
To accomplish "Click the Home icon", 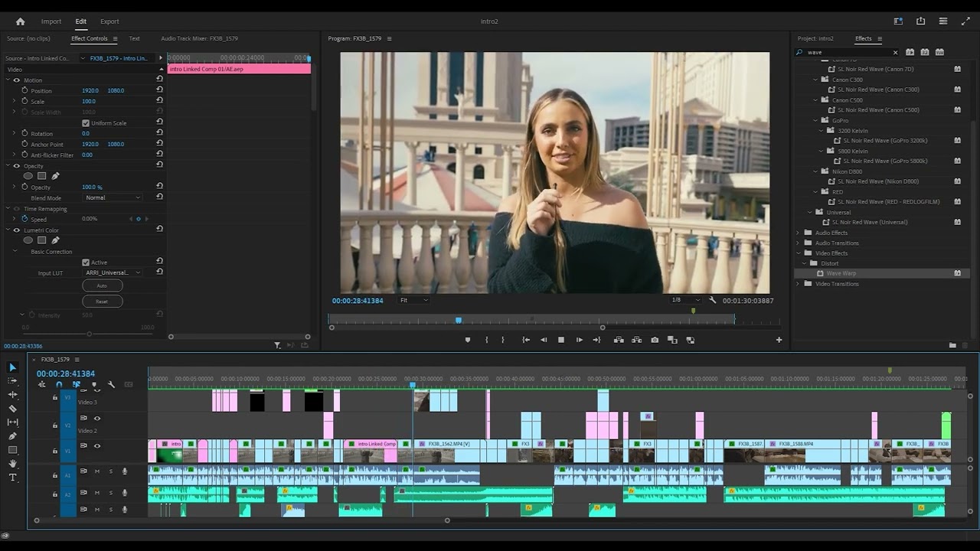I will pos(21,21).
